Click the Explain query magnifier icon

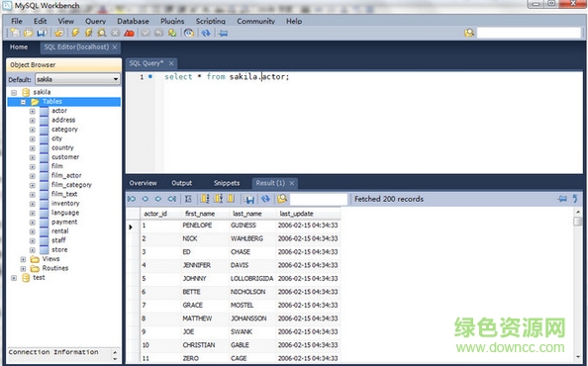coord(102,33)
